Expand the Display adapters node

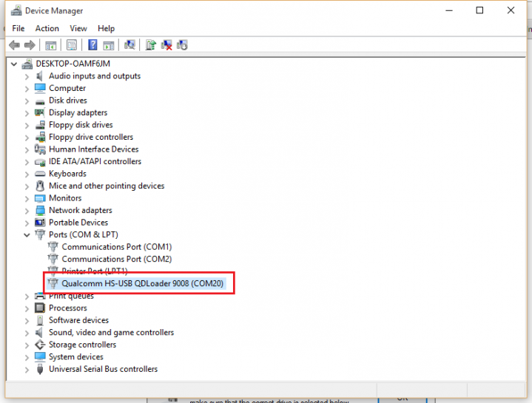[x=27, y=113]
